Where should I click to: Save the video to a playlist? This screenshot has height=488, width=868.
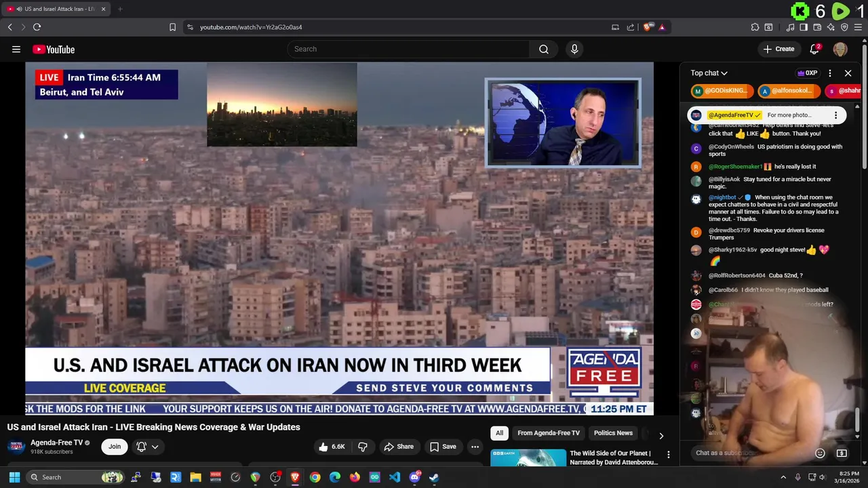point(443,447)
